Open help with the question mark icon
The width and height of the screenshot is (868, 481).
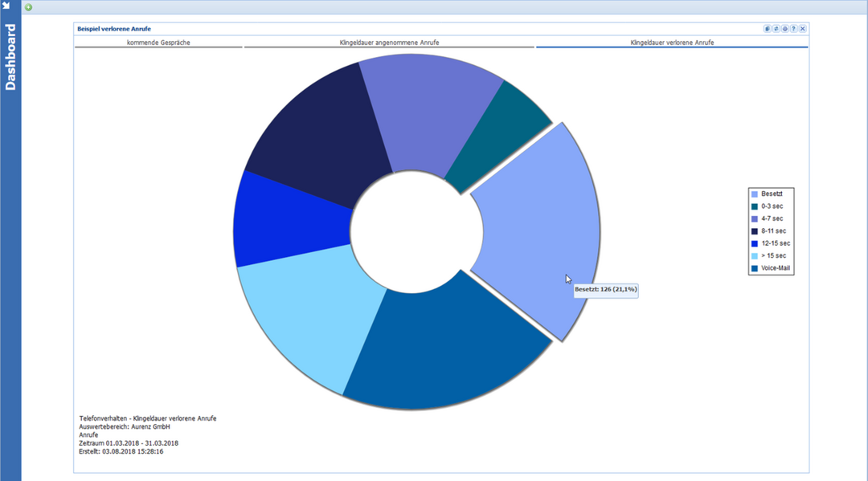click(x=793, y=29)
